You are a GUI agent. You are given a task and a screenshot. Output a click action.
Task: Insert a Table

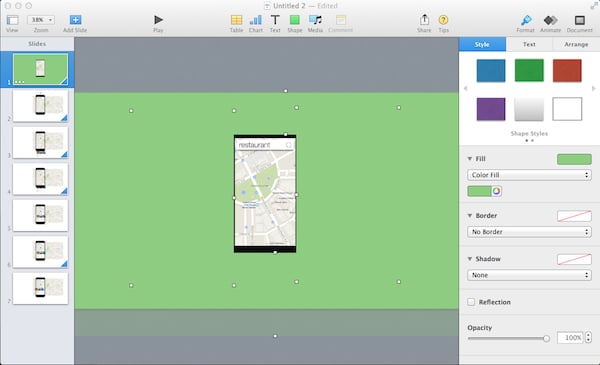[236, 20]
